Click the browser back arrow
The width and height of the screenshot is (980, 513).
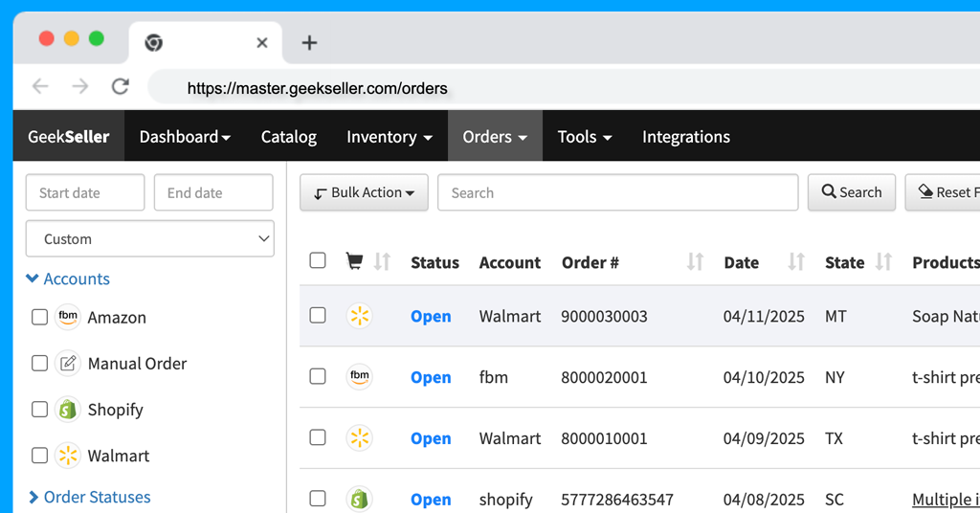pyautogui.click(x=40, y=86)
